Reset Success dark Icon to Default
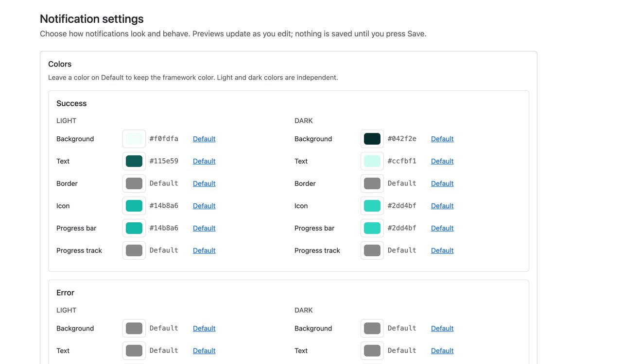The width and height of the screenshot is (622, 364). coord(442,206)
